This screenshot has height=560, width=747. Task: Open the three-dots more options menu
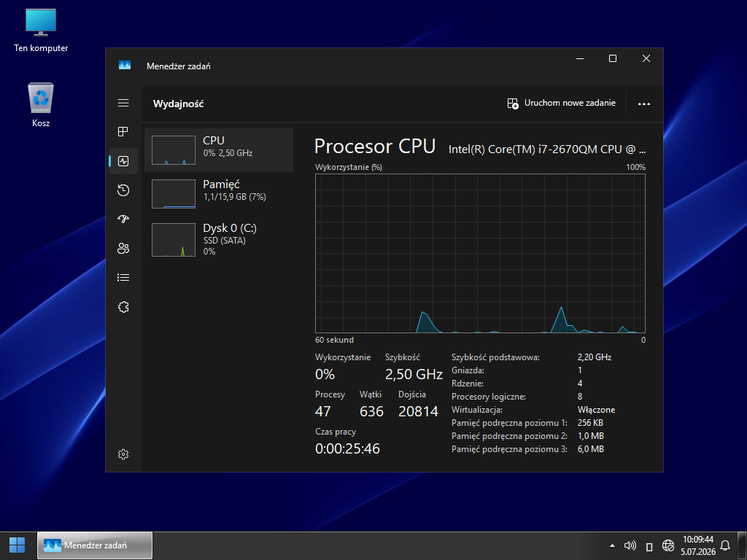point(644,104)
